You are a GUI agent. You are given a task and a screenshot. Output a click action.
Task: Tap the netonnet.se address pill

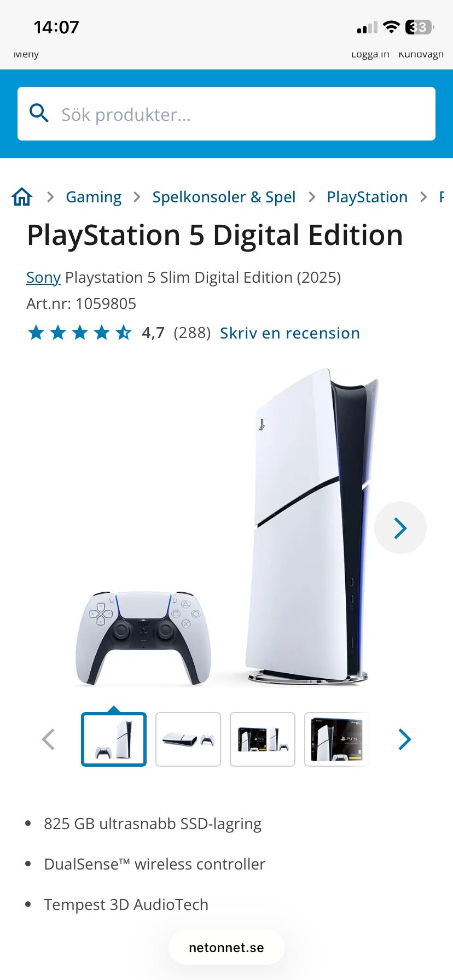[x=226, y=948]
